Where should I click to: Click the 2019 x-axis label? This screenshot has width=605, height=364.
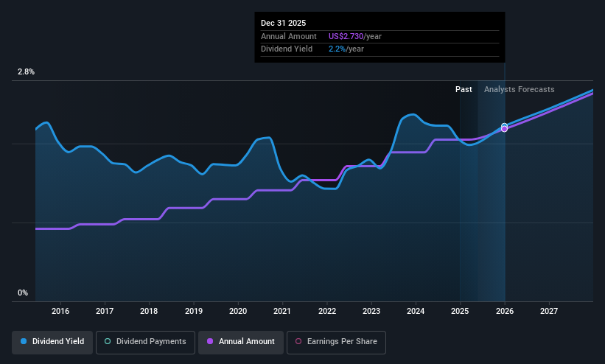(194, 311)
